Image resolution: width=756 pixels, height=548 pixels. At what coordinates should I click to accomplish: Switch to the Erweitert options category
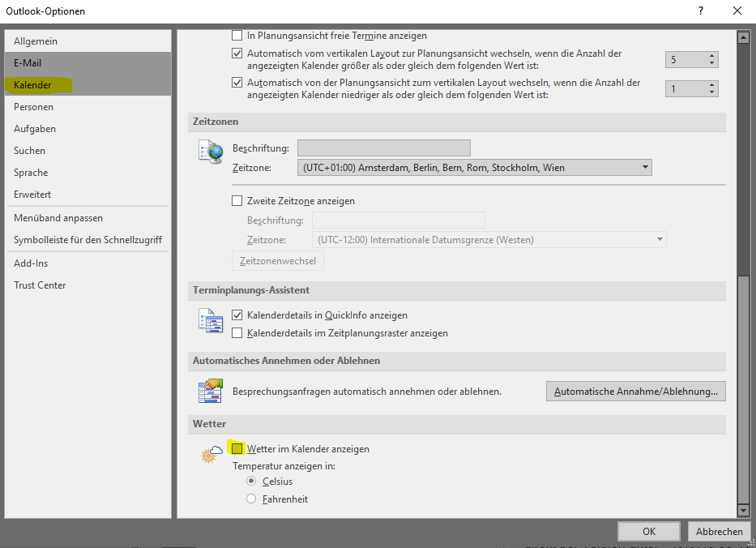[x=32, y=195]
